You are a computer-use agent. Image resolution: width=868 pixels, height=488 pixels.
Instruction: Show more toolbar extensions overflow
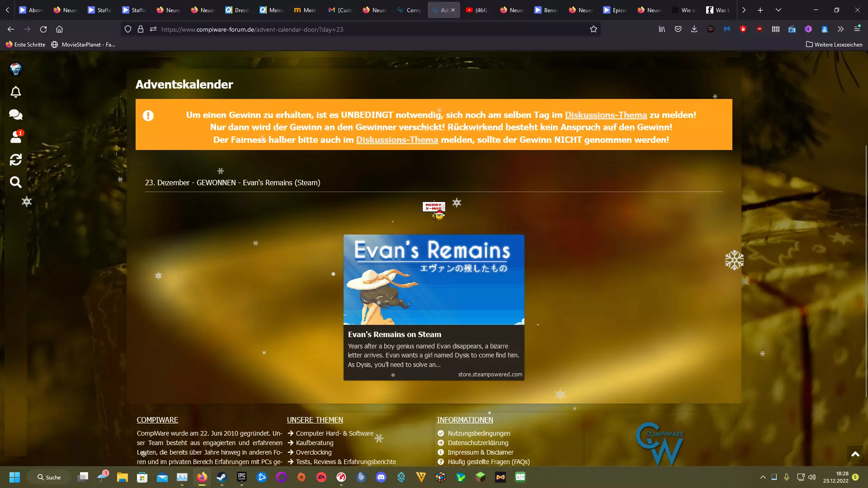pos(840,29)
